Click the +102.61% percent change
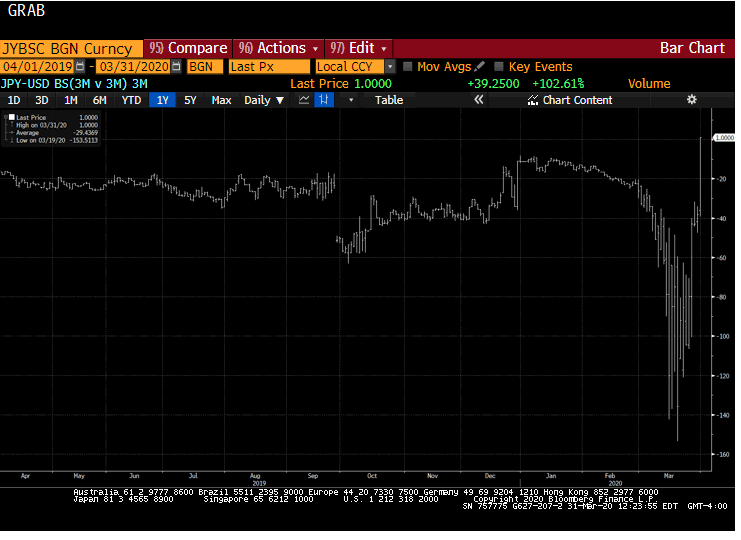The image size is (741, 540). [x=558, y=84]
